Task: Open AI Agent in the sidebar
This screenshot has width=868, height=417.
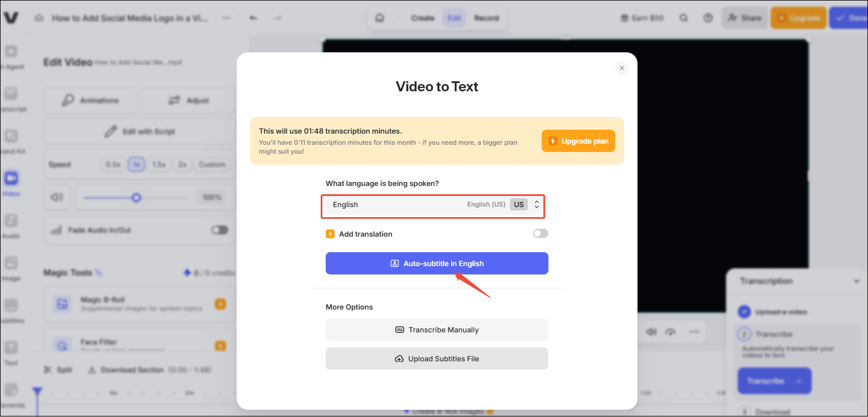Action: tap(11, 57)
